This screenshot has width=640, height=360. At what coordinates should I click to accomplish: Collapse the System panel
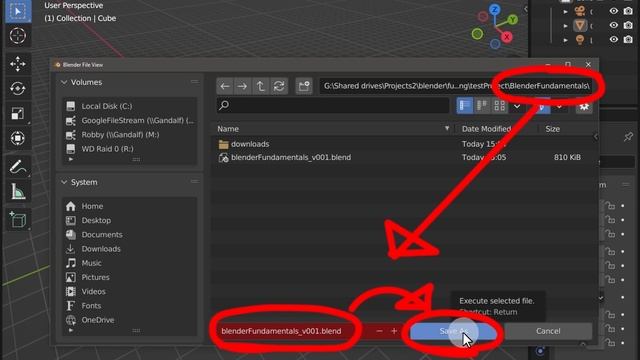tap(64, 182)
